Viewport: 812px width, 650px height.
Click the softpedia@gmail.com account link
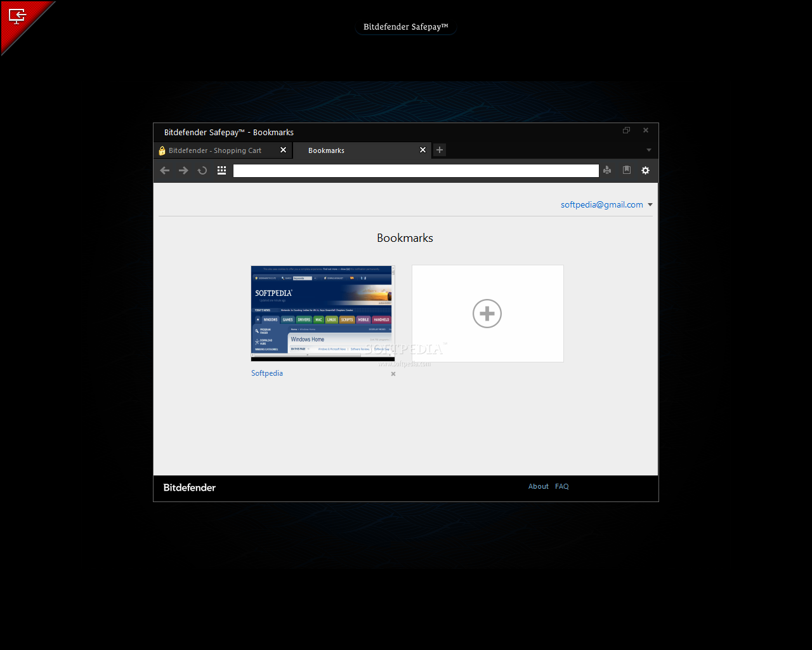click(x=602, y=204)
